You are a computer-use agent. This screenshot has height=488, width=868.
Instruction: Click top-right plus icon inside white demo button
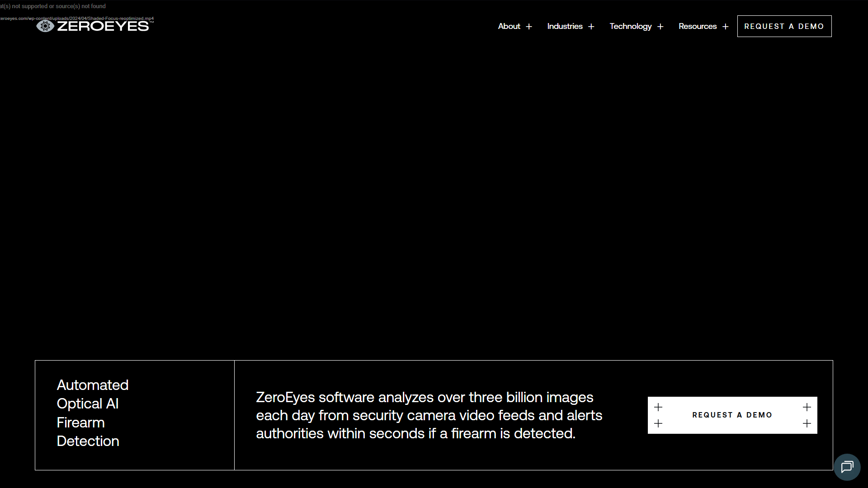(x=807, y=407)
